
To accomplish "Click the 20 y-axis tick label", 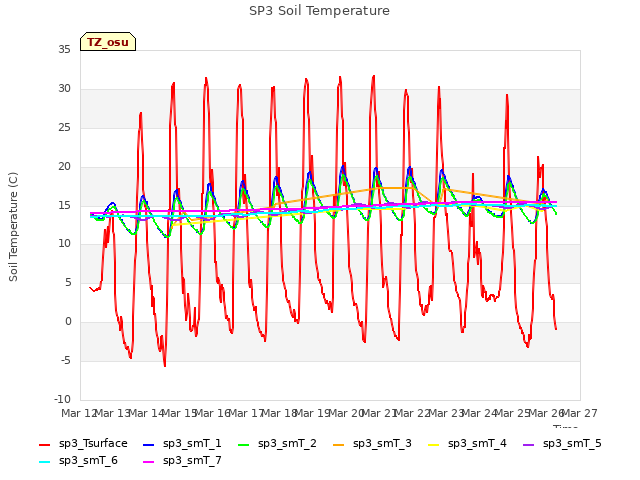I will point(64,167).
